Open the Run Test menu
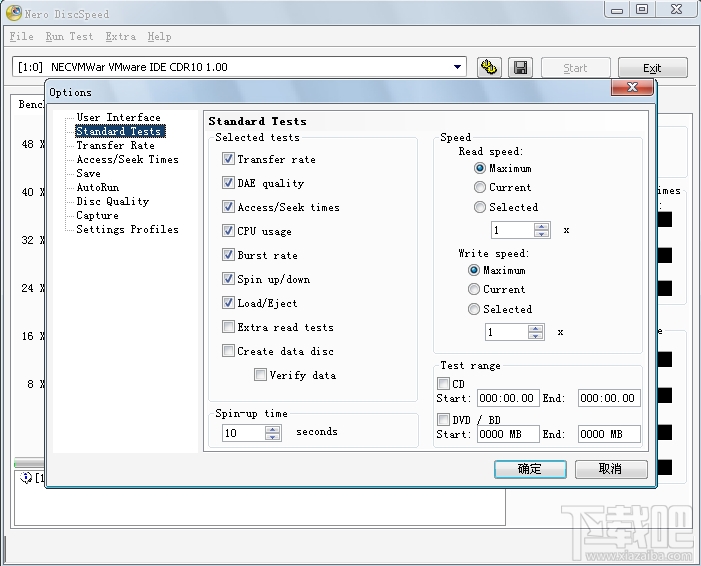The width and height of the screenshot is (701, 566). tap(69, 37)
